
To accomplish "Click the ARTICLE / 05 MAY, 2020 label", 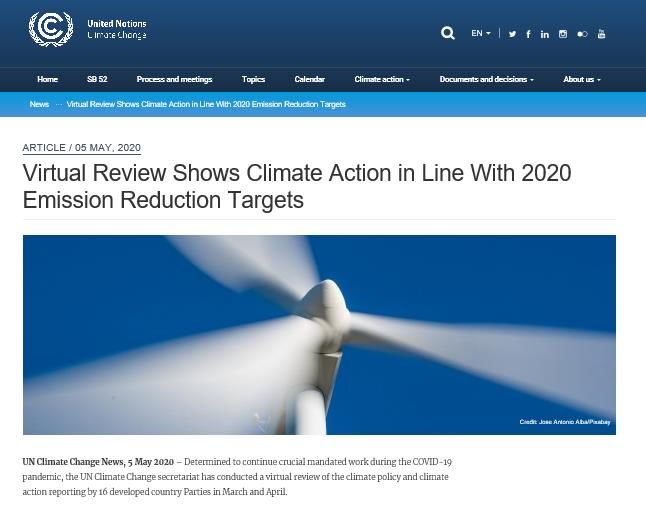I will point(82,147).
